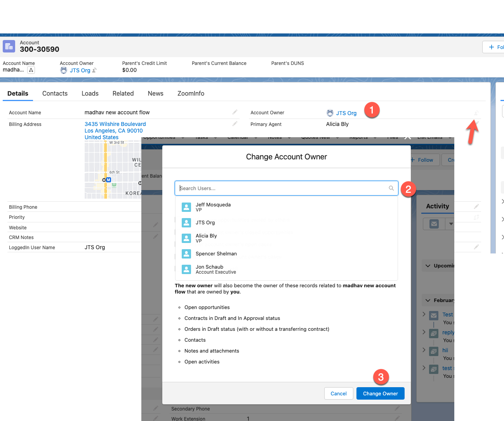Screen dimensions: 504x421
Task: Choose Alicia Bly VP from the user list
Action: coord(287,238)
